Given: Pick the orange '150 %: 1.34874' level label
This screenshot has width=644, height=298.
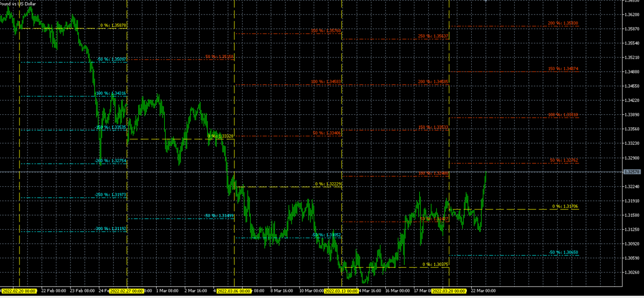Looking at the screenshot, I should (563, 69).
